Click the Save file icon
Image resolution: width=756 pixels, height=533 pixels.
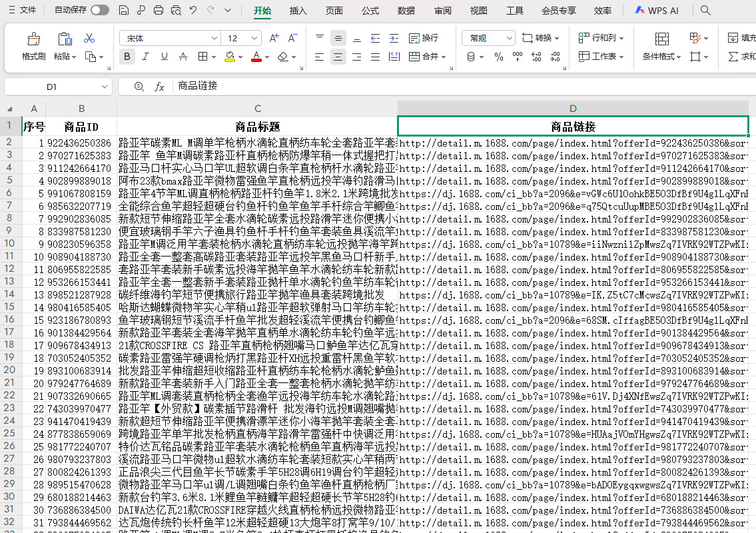pos(123,10)
